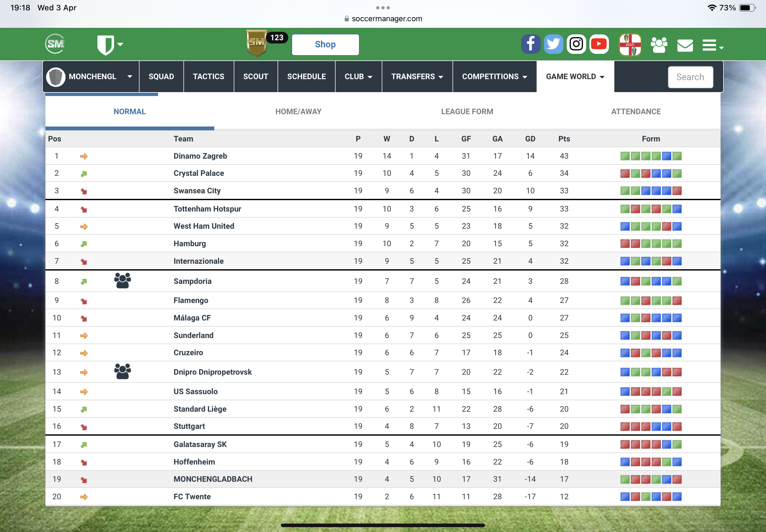
Task: Click the SM logo home icon
Action: 55,44
